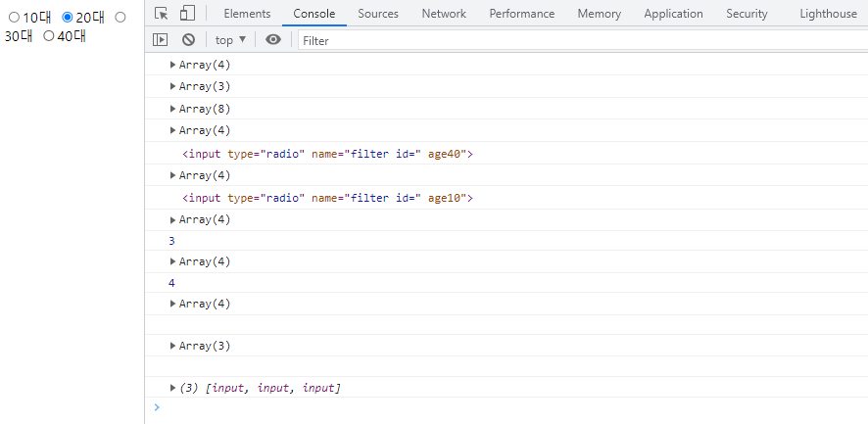Viewport: 868px width, 424px height.
Task: Expand the (3) [input, input, input] entry
Action: [172, 388]
